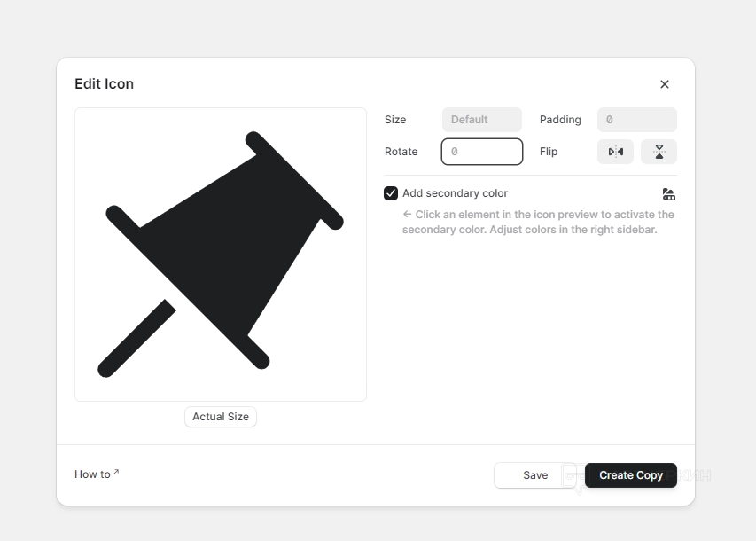The image size is (756, 541).
Task: Click the Add secondary color label
Action: 455,193
